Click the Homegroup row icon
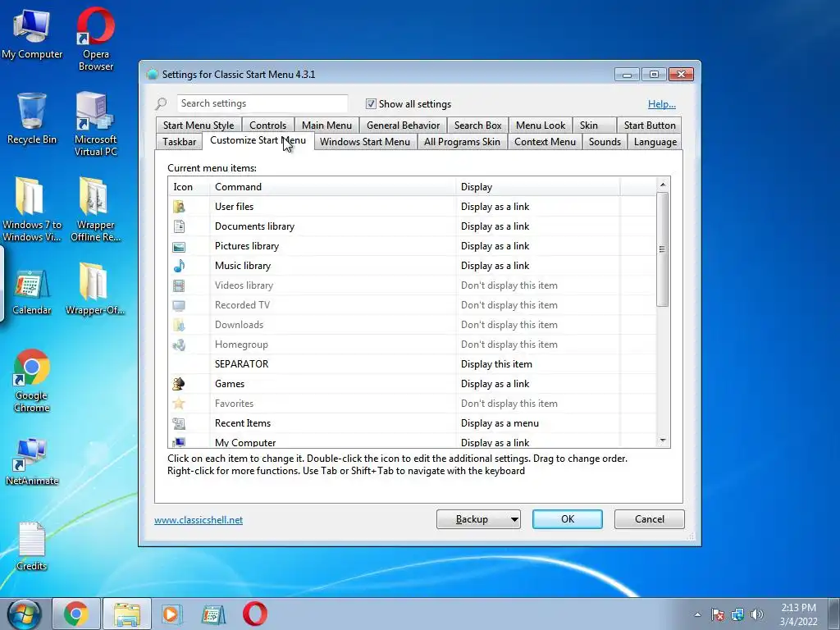 179,345
